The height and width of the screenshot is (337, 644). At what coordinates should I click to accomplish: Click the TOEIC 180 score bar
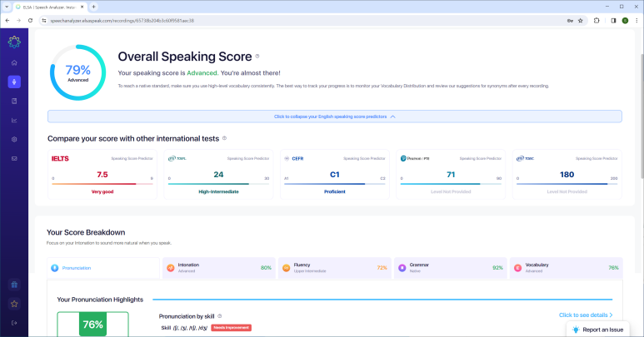click(567, 184)
